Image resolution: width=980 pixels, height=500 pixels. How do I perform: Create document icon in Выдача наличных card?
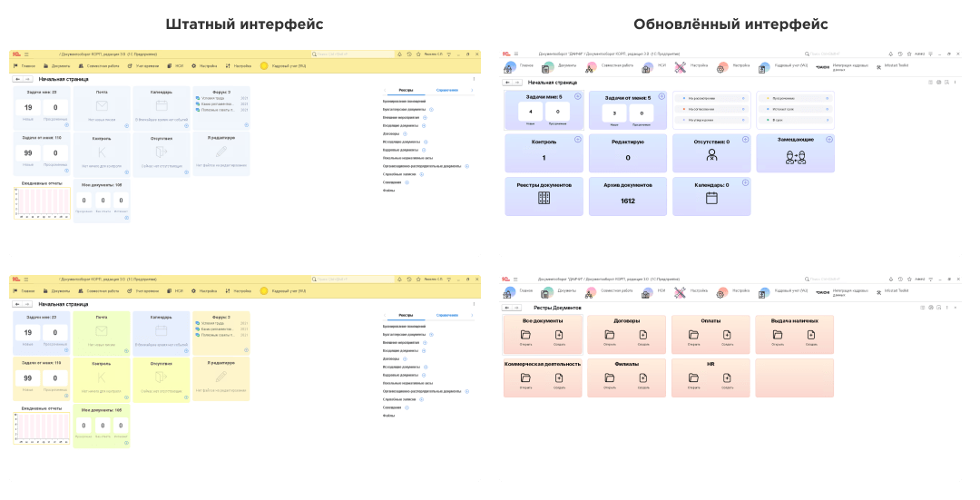(x=811, y=335)
